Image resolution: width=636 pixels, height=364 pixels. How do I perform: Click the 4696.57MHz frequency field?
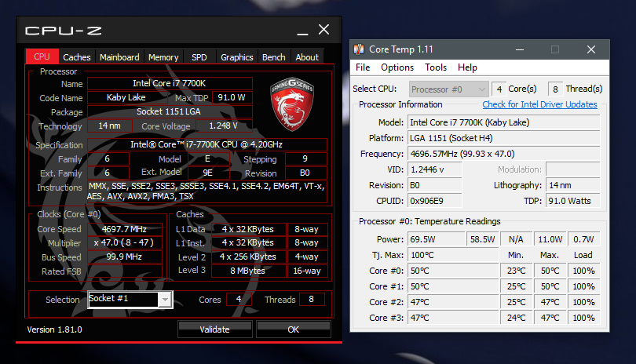click(503, 154)
